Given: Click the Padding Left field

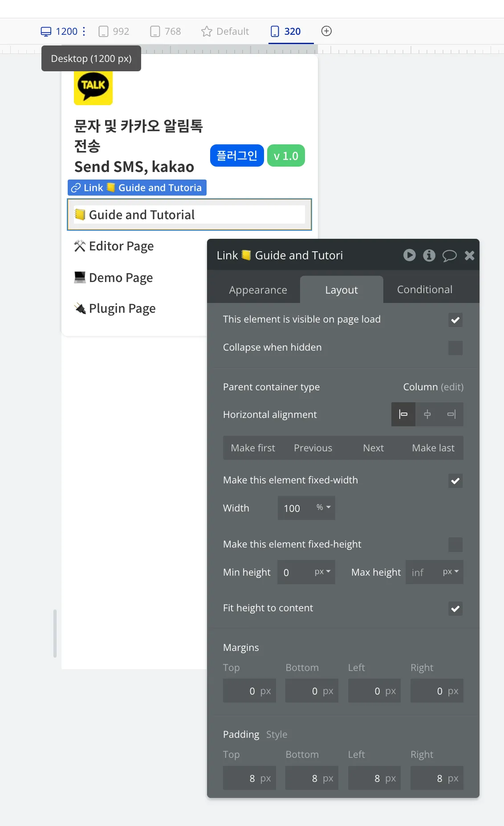Looking at the screenshot, I should [374, 778].
